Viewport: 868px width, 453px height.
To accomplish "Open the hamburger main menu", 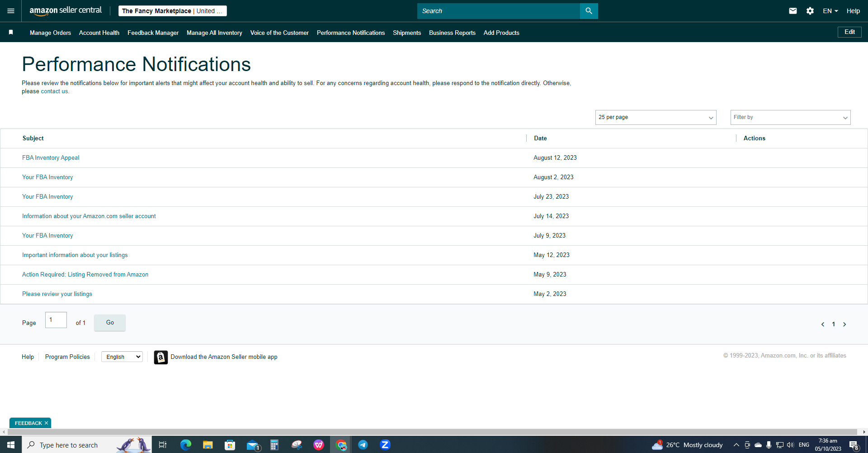I will [x=11, y=11].
